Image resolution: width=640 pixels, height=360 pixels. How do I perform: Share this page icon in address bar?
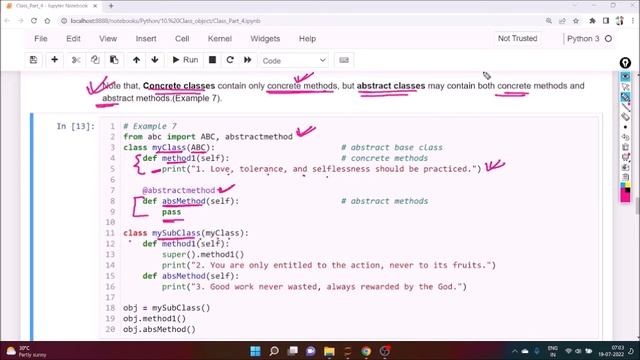click(x=562, y=21)
